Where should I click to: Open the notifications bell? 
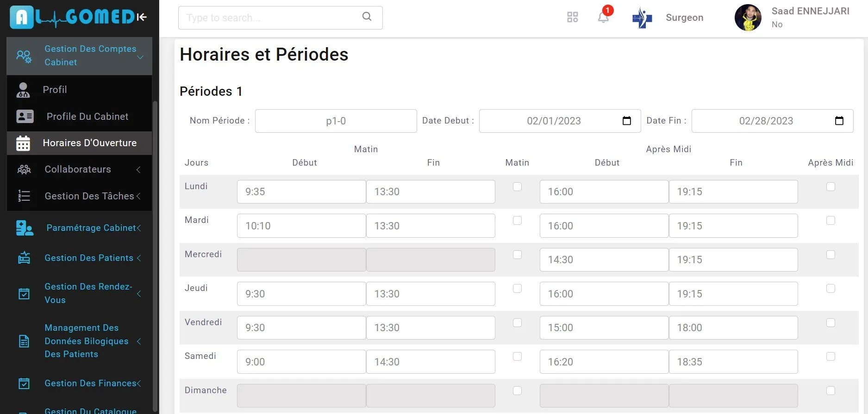tap(603, 18)
